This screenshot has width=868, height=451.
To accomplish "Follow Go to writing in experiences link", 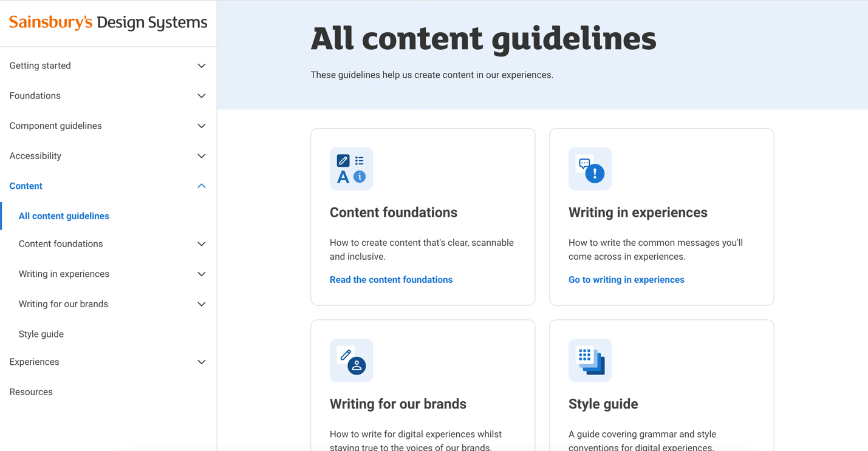I will (x=626, y=279).
